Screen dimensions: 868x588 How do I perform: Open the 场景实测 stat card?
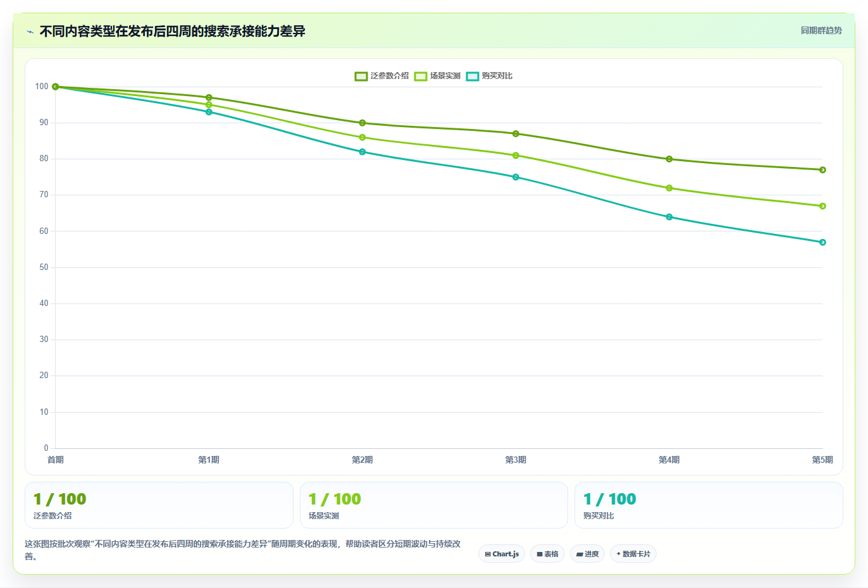coord(434,505)
